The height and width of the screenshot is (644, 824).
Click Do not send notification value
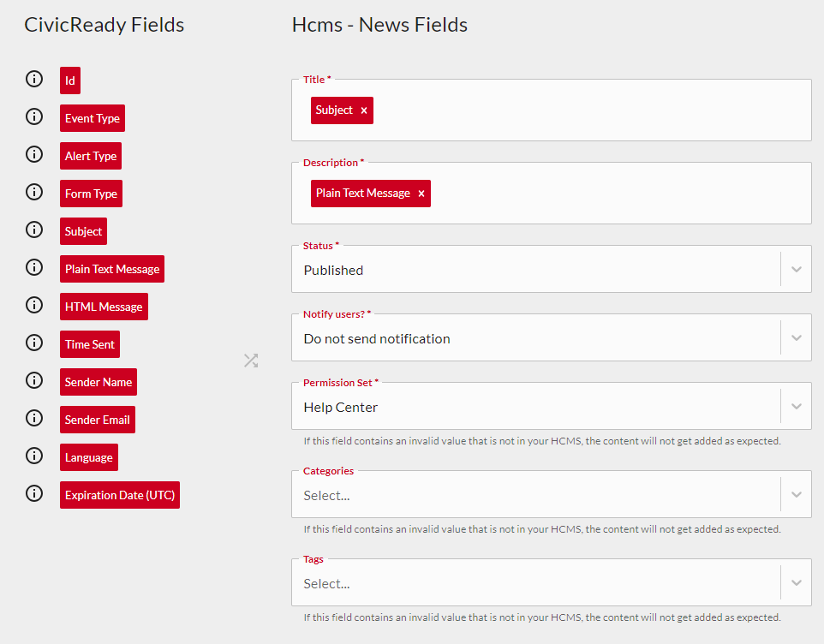click(377, 339)
